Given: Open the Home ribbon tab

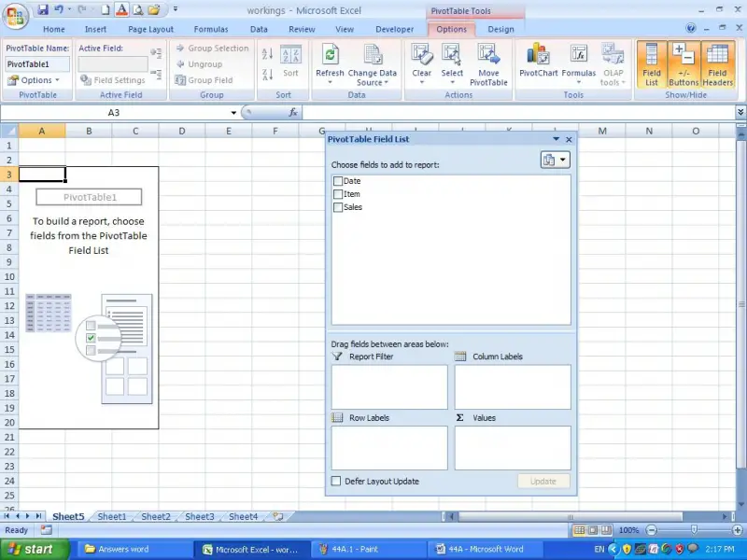Looking at the screenshot, I should tap(54, 29).
